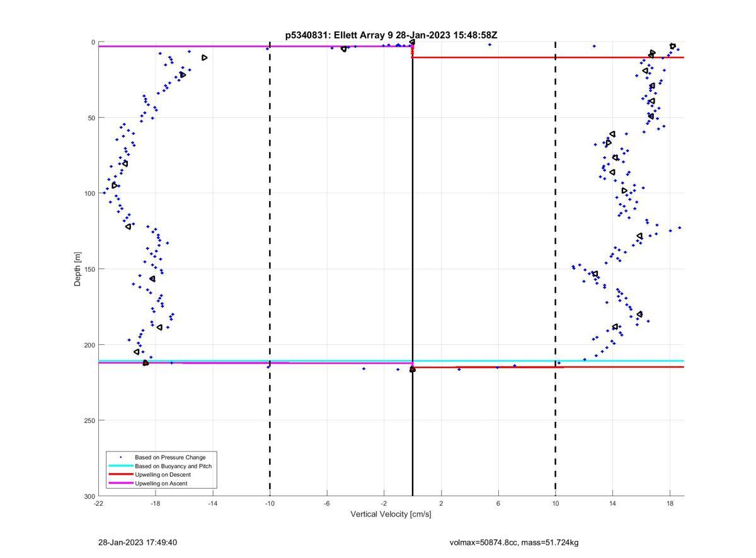Click the x-axis tick label '-6'

tap(327, 503)
